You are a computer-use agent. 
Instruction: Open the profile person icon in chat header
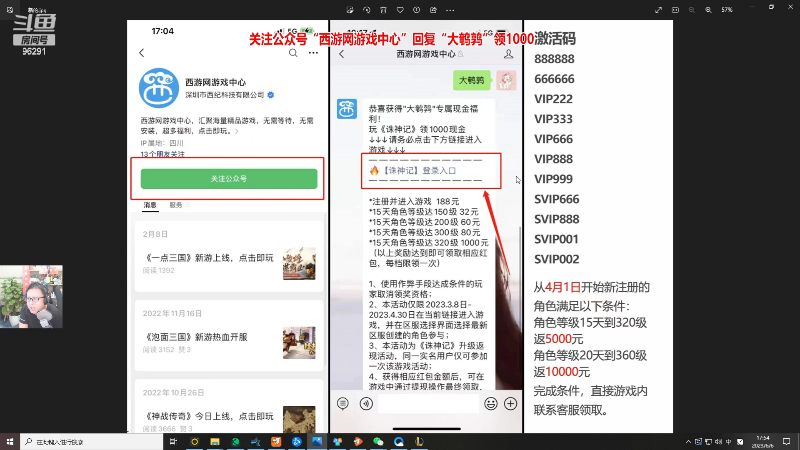click(x=508, y=54)
